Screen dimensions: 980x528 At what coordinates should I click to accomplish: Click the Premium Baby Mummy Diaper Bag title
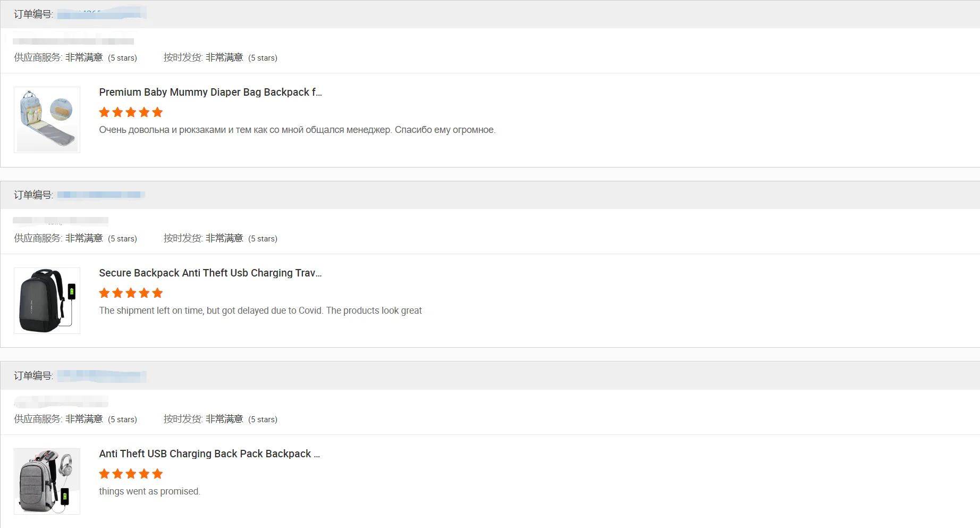pyautogui.click(x=210, y=92)
